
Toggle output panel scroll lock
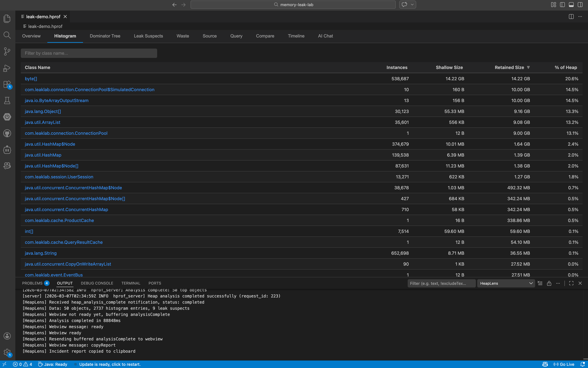coord(549,283)
